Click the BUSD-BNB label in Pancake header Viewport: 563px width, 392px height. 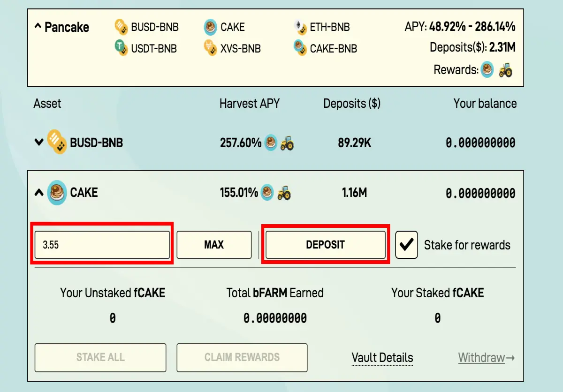coord(155,27)
